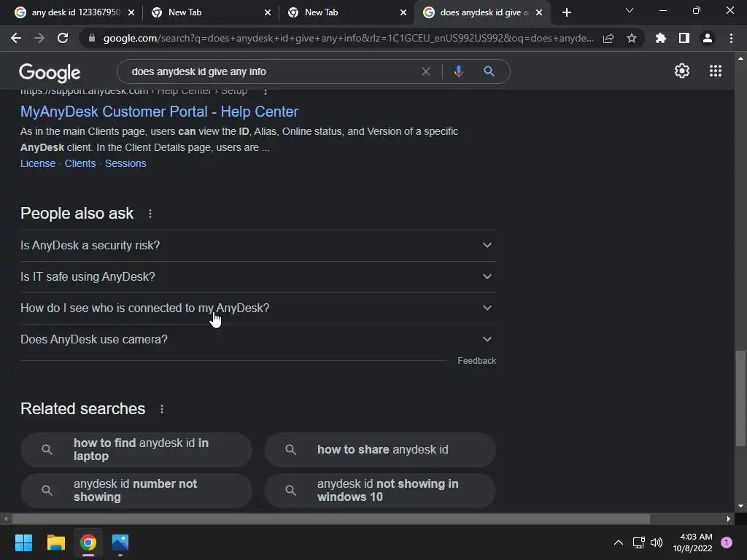Expand 'How do I see who is connected'
Image resolution: width=747 pixels, height=560 pixels.
tap(258, 308)
